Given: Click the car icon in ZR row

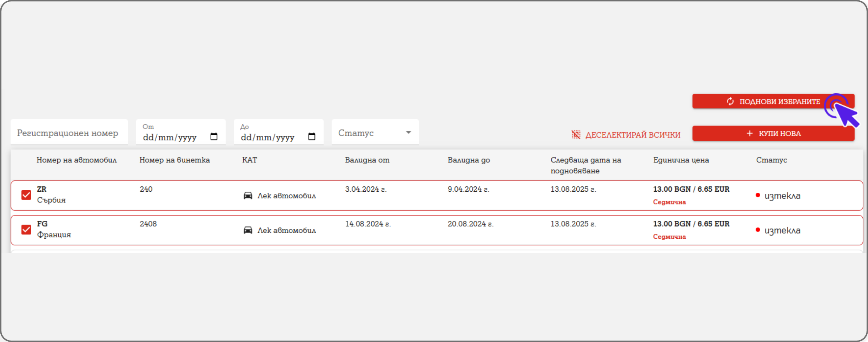Looking at the screenshot, I should point(248,196).
